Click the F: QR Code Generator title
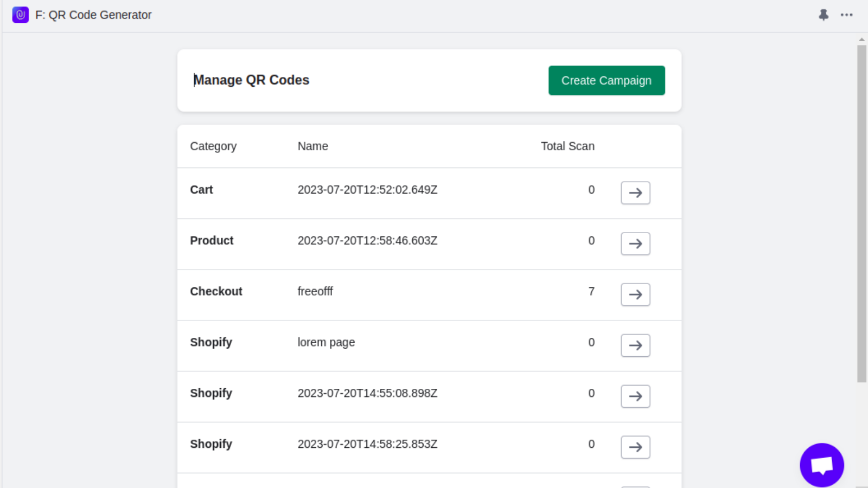The height and width of the screenshot is (488, 868). point(93,15)
